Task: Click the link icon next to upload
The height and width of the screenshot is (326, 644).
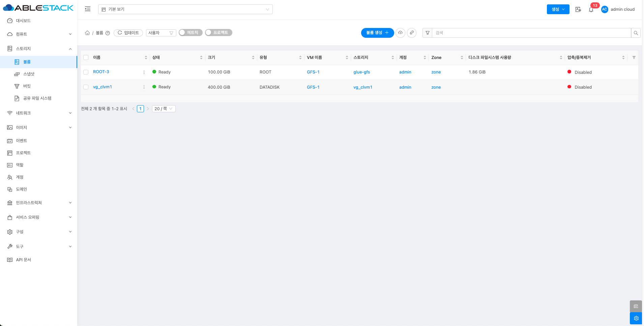Action: (x=412, y=33)
